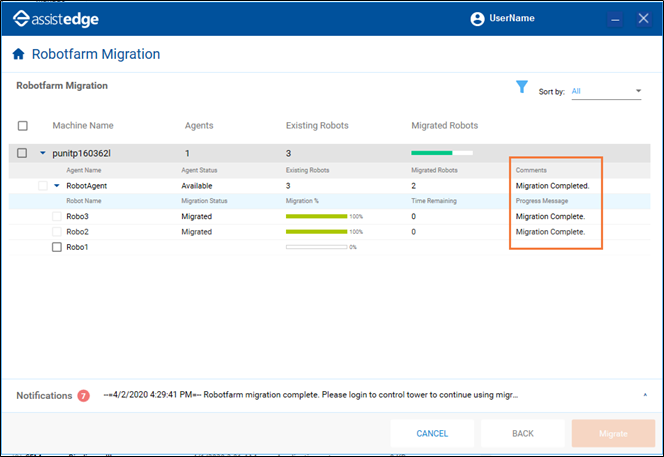Viewport: 664px width, 457px height.
Task: Click the AssistEdge logo
Action: point(56,19)
